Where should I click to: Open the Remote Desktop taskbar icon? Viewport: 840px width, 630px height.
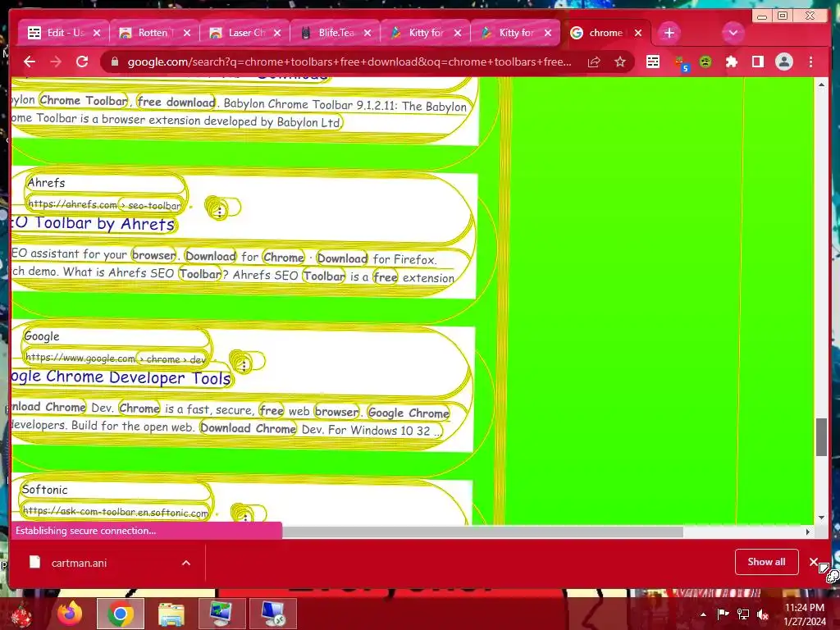(272, 614)
